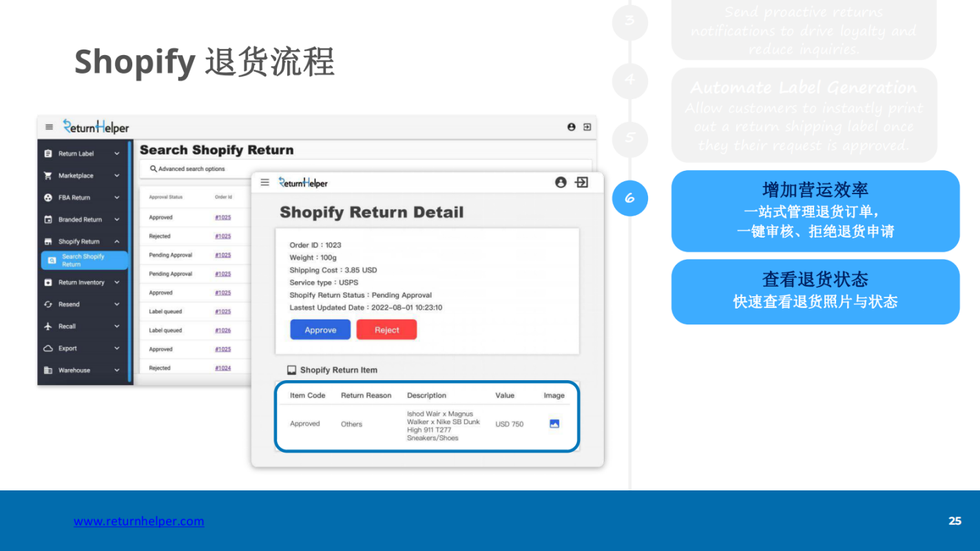Open the hamburger menu on ReturnHelper header

click(49, 127)
